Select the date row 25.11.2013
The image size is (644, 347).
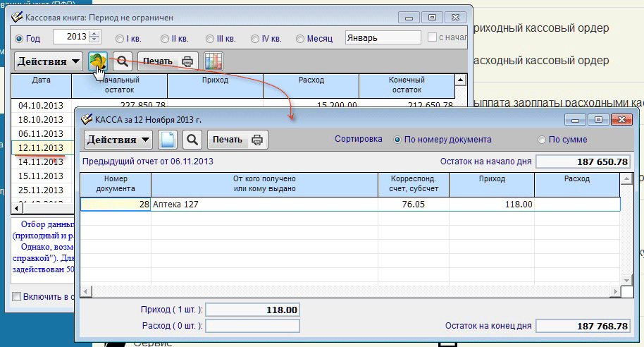(41, 190)
